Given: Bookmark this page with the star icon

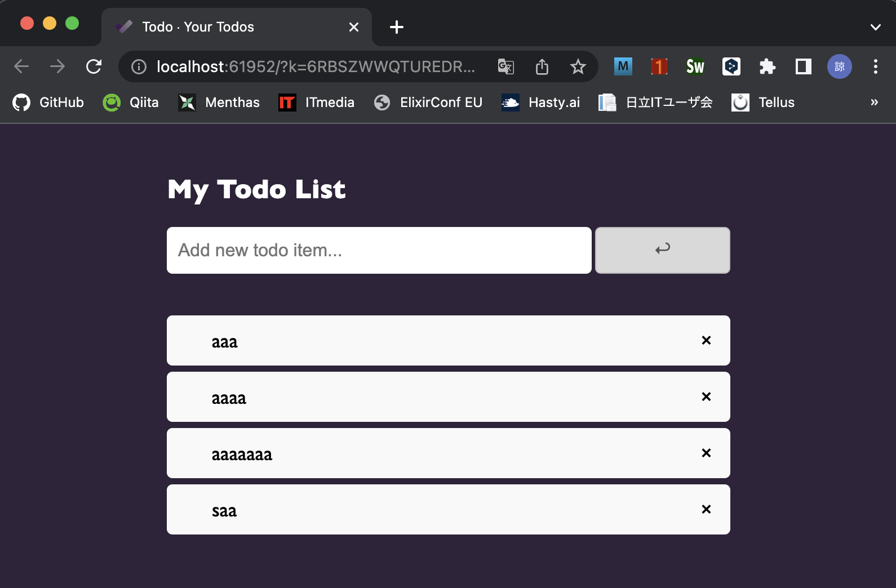Looking at the screenshot, I should (x=578, y=66).
